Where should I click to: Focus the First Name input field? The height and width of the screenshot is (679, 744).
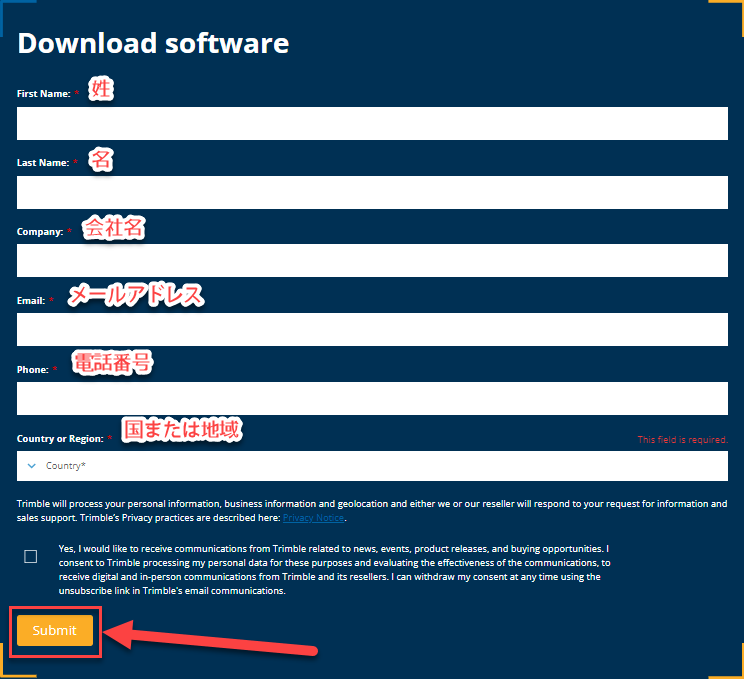(x=372, y=124)
